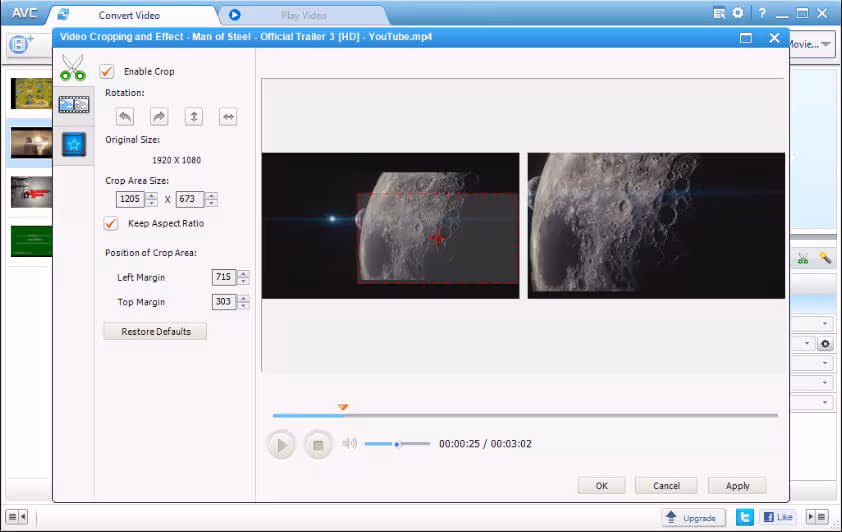
Task: Maximize the Video Cropping dialog
Action: (745, 38)
